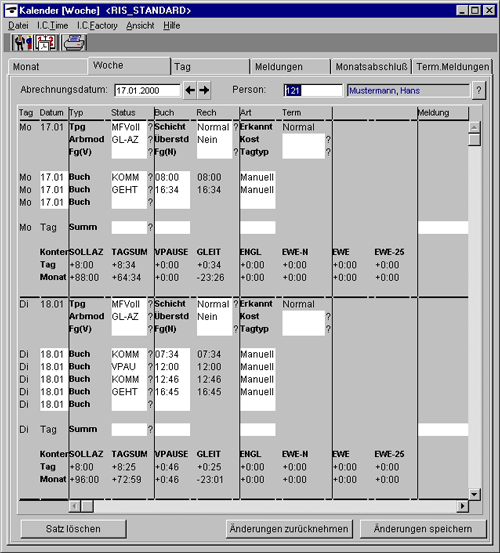Open the Ansicht menu
The height and width of the screenshot is (553, 500).
click(140, 26)
